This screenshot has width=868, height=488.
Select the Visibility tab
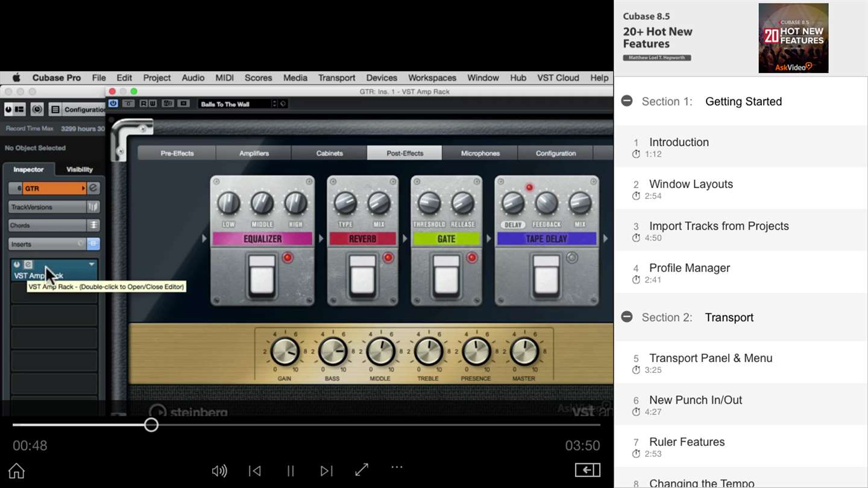[80, 169]
